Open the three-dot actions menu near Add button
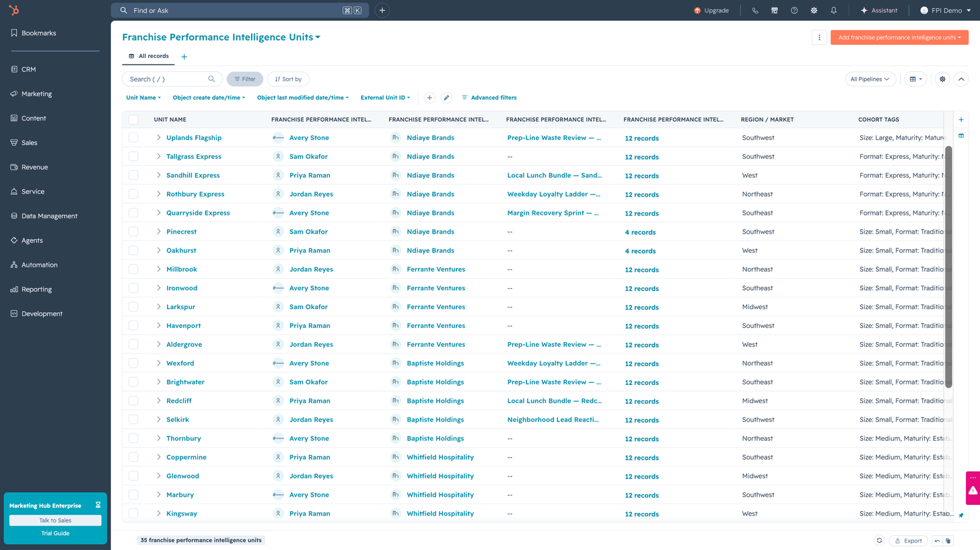This screenshot has height=550, width=980. tap(819, 38)
